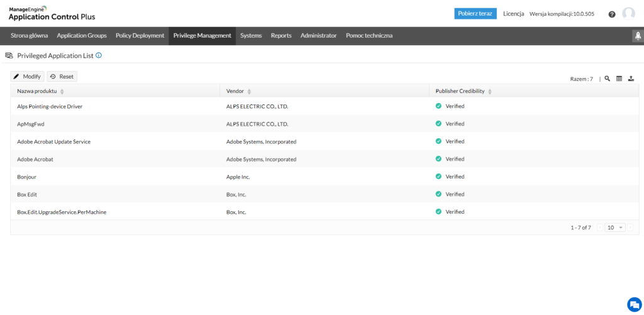
Task: Sort by Vendor column arrows
Action: [x=249, y=92]
